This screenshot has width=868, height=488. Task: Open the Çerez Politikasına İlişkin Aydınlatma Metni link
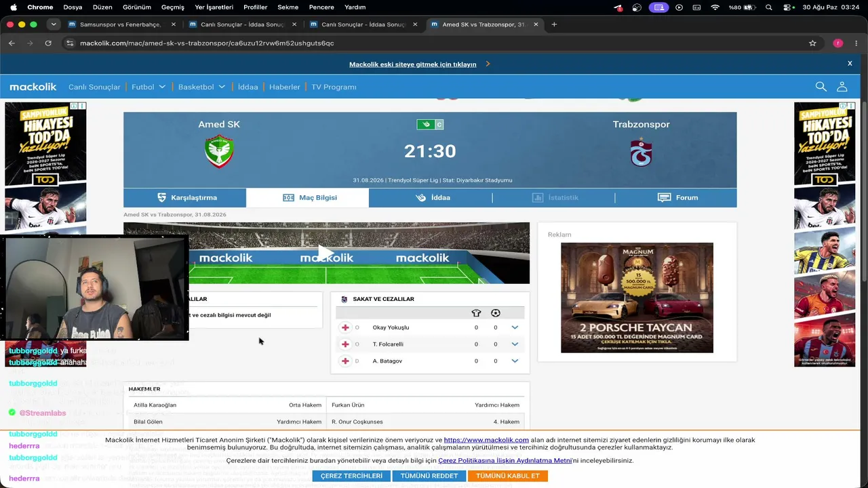click(x=505, y=461)
